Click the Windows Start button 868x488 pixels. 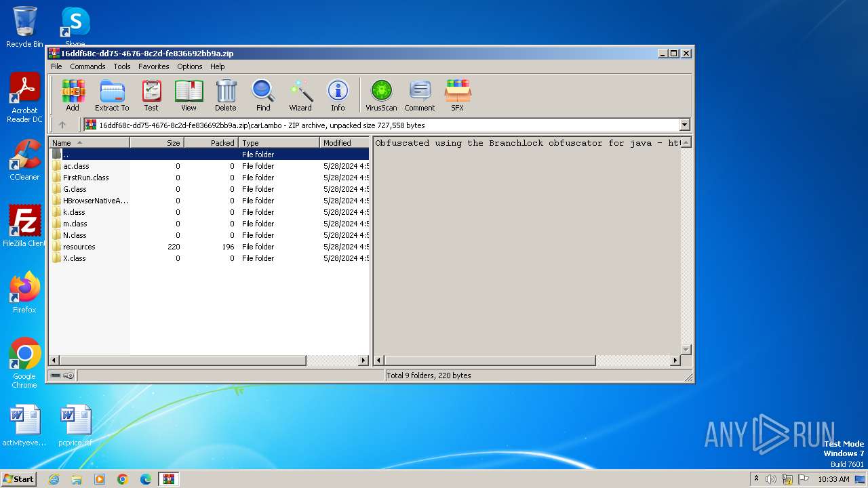[18, 479]
